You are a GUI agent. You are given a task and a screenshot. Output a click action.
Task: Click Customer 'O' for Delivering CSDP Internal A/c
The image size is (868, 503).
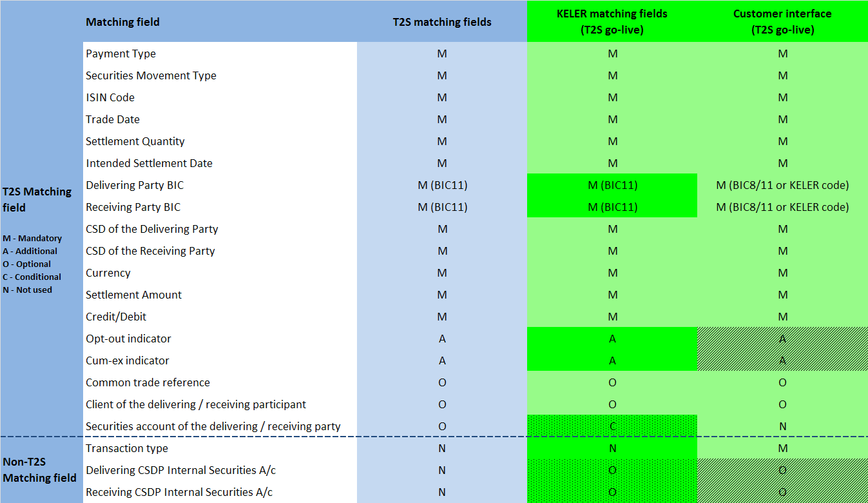[x=782, y=470]
